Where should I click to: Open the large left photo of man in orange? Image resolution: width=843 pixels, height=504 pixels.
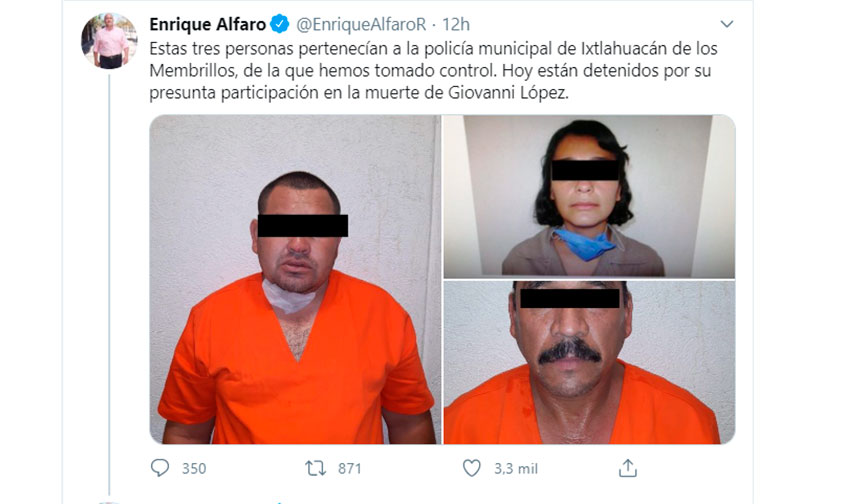[x=295, y=279]
